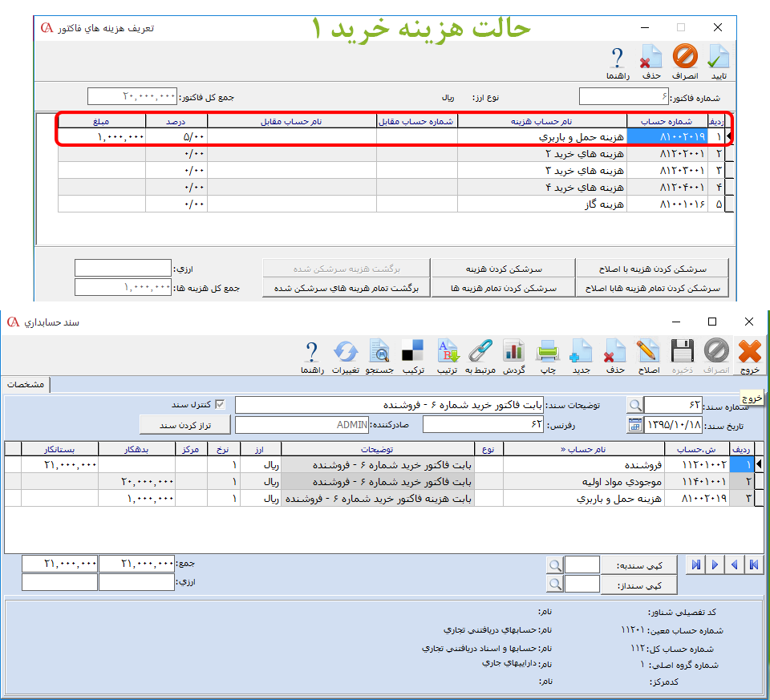Click the Apportion expense (سرشکن کردن هزینه) button
770x700 pixels.
coord(503,268)
